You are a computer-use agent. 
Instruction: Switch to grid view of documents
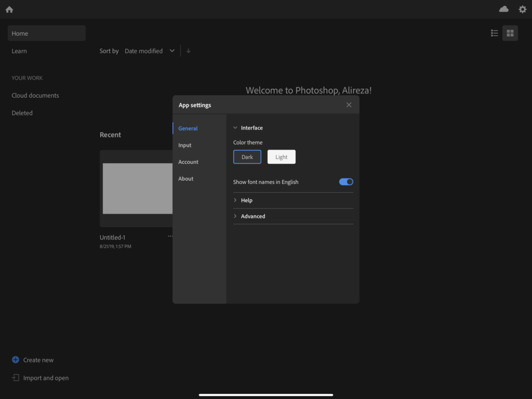tap(510, 33)
